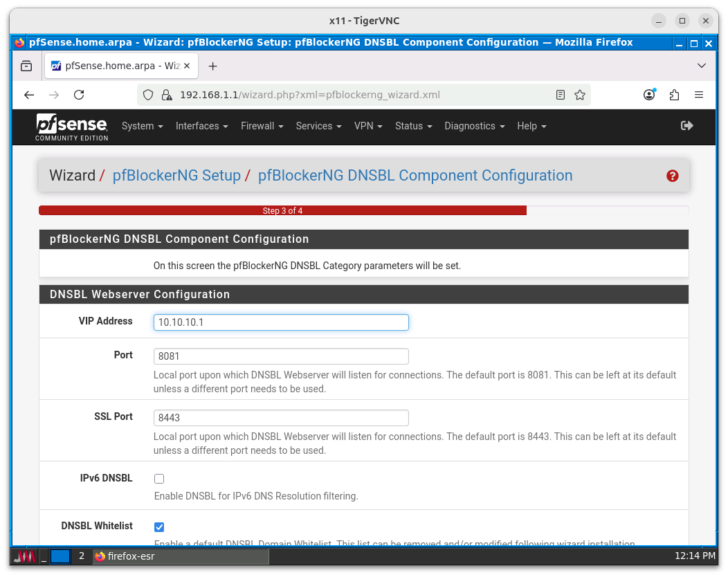Uncheck the DNSBL Whitelist checkbox

pos(159,527)
